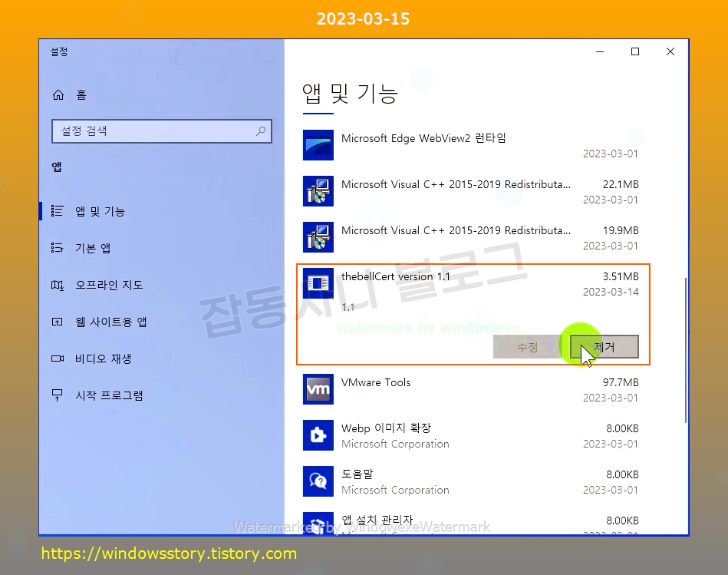
Task: Click the 설정 검색 search field
Action: 162,131
